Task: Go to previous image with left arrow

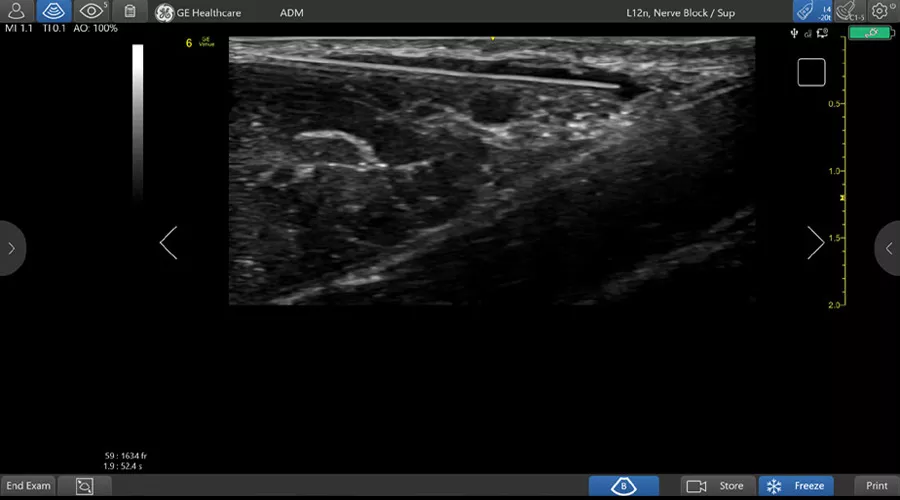Action: 168,243
